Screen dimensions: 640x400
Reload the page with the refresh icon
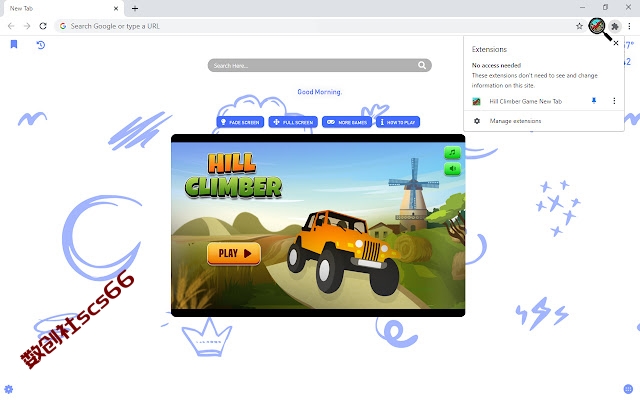click(43, 26)
